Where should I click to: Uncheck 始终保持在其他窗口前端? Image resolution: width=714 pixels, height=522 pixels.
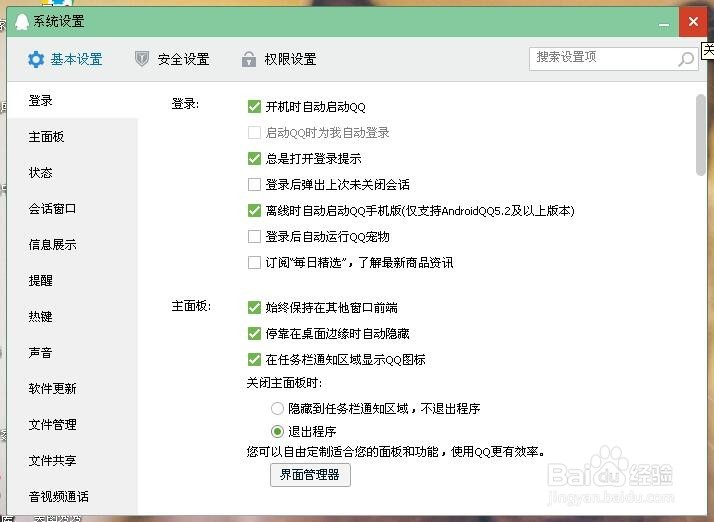point(254,307)
